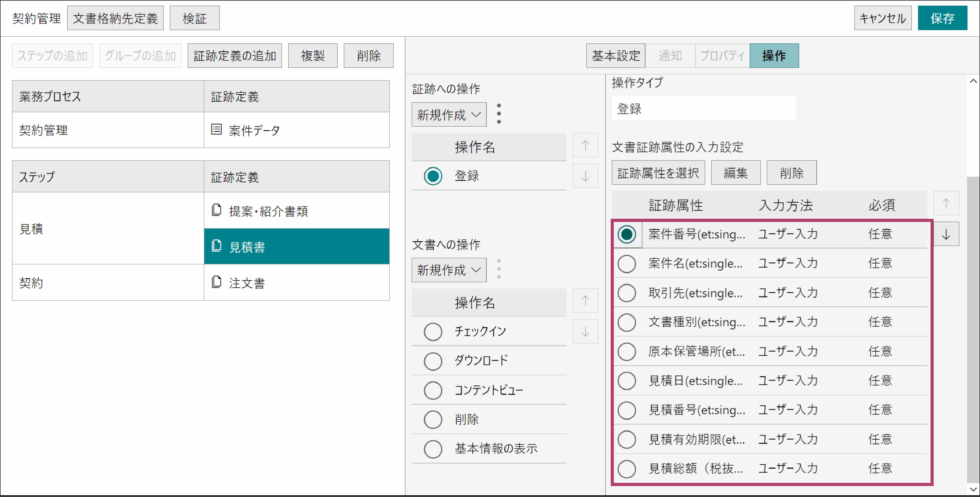Select the 見積番号 attribute radio button
This screenshot has height=497, width=980.
pos(626,410)
